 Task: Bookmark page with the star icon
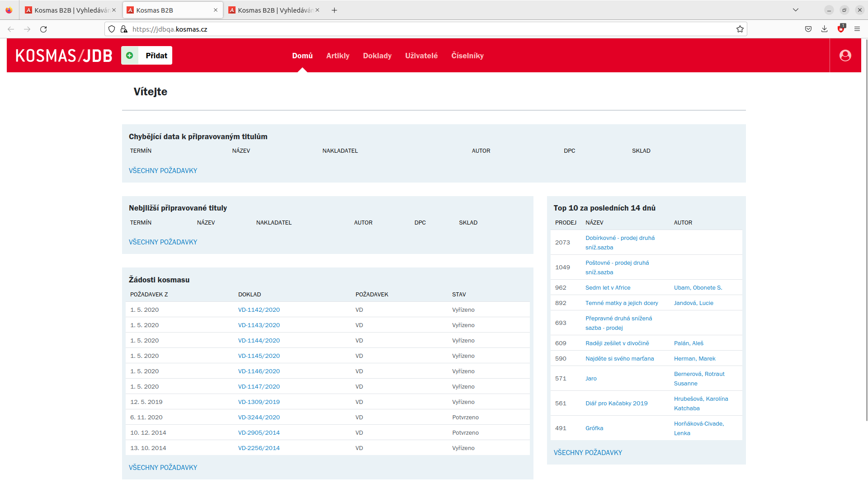(x=740, y=29)
